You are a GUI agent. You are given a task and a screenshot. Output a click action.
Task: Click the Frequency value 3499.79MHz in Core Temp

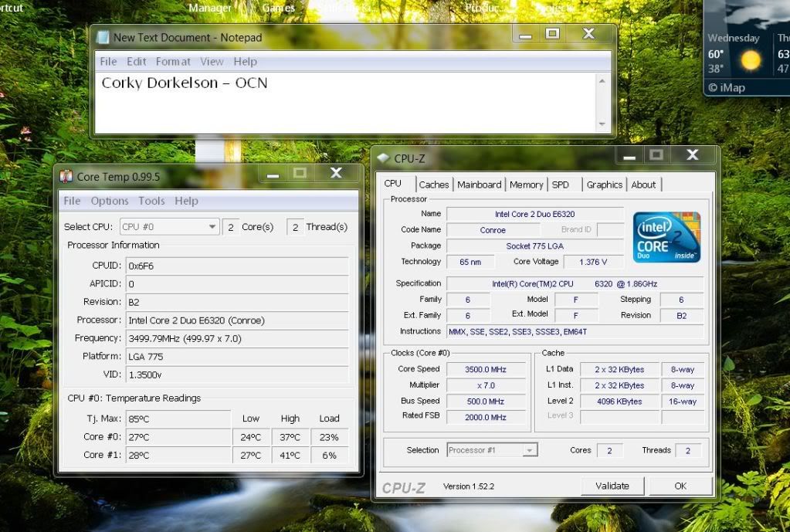pos(237,338)
